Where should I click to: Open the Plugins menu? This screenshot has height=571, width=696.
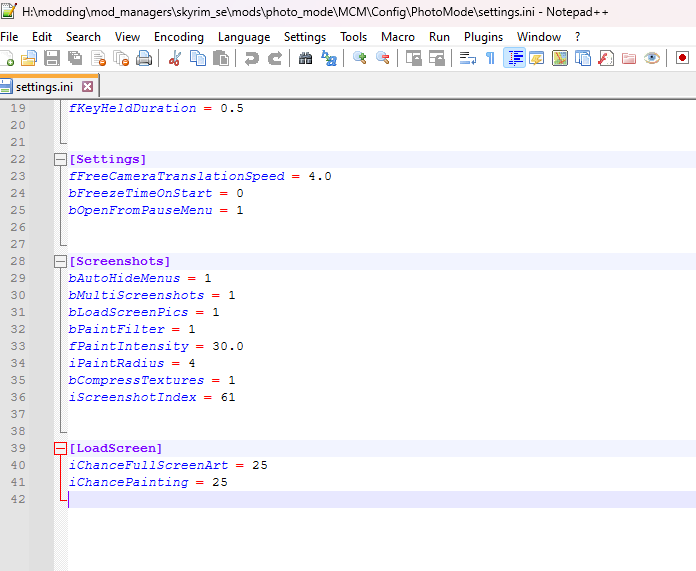483,37
